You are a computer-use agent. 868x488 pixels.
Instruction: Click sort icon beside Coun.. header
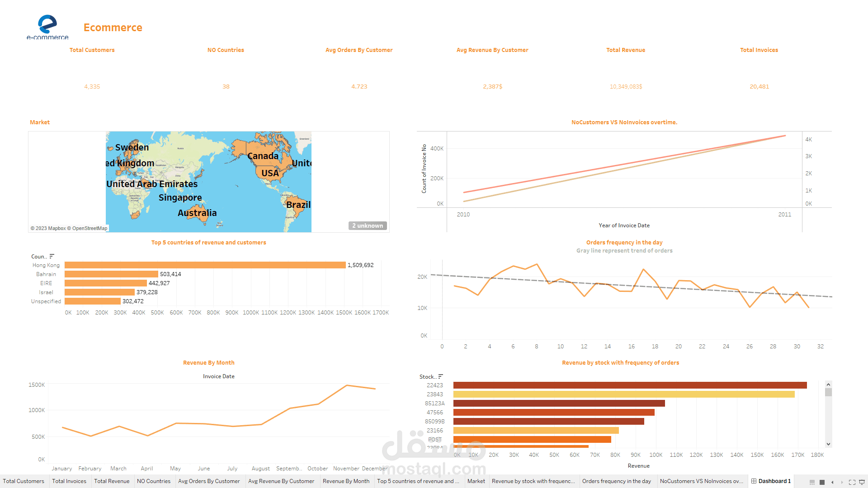52,256
